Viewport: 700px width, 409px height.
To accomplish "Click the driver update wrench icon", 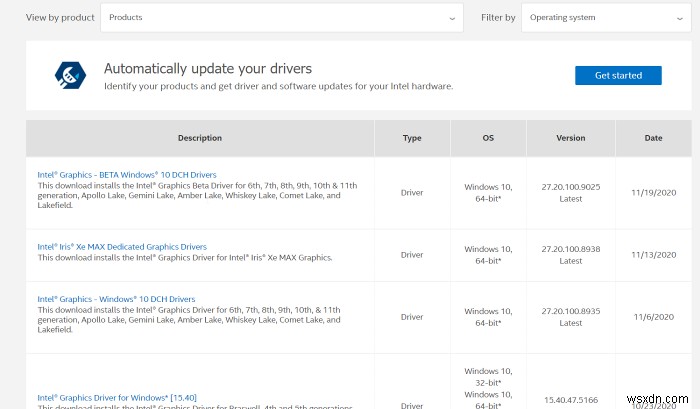I will (x=68, y=76).
